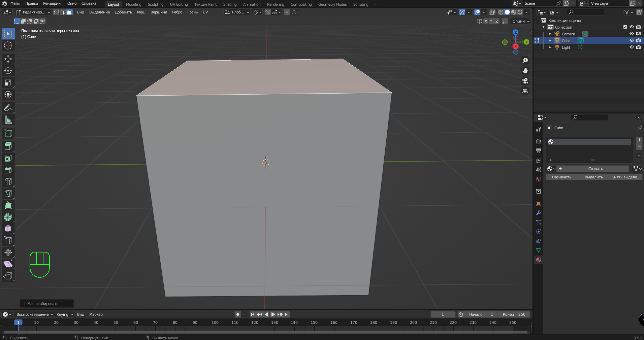Screen dimensions: 644x340
Task: Hide the Cube in viewport
Action: 632,40
